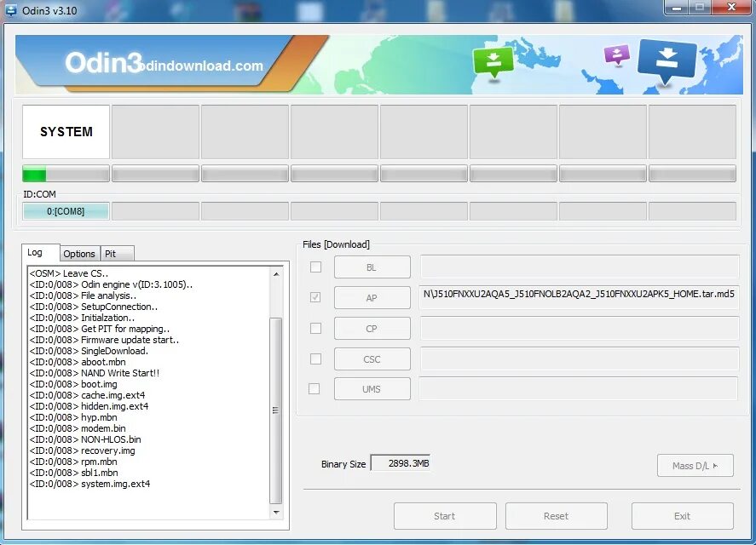The image size is (756, 545).
Task: Click the log scrollbar thumb
Action: [x=276, y=410]
